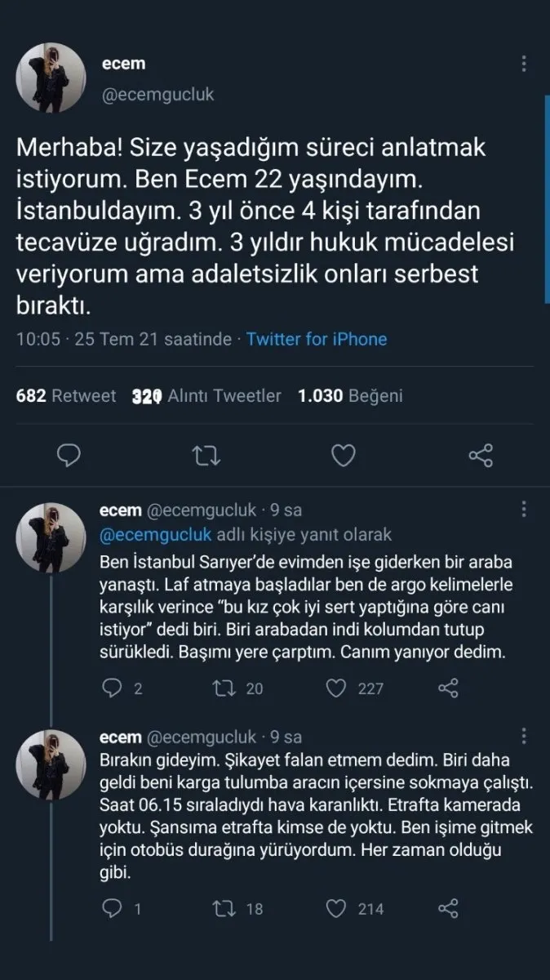Like the reply with 214 likes
This screenshot has height=980, width=550.
pyautogui.click(x=335, y=908)
